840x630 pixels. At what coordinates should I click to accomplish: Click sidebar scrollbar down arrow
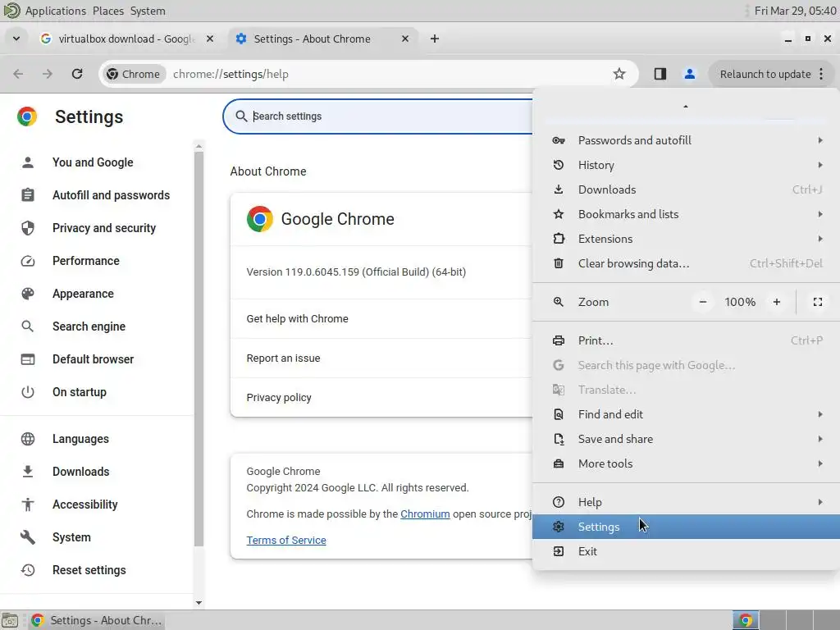[199, 603]
